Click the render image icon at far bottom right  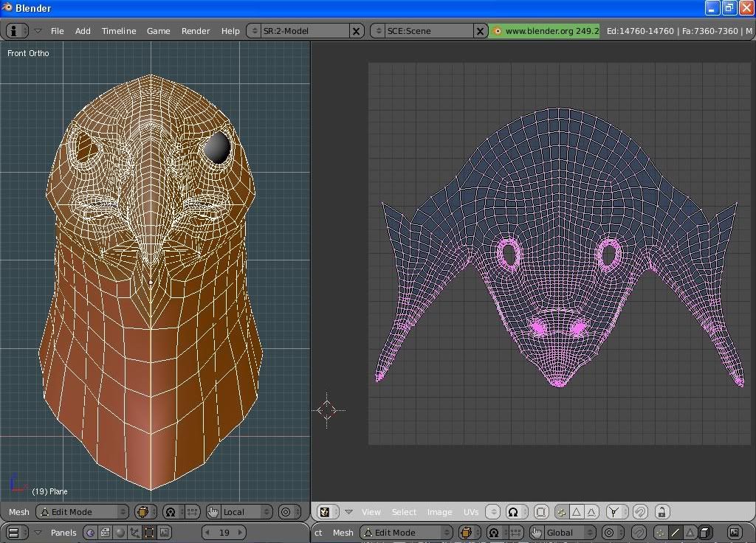[734, 532]
